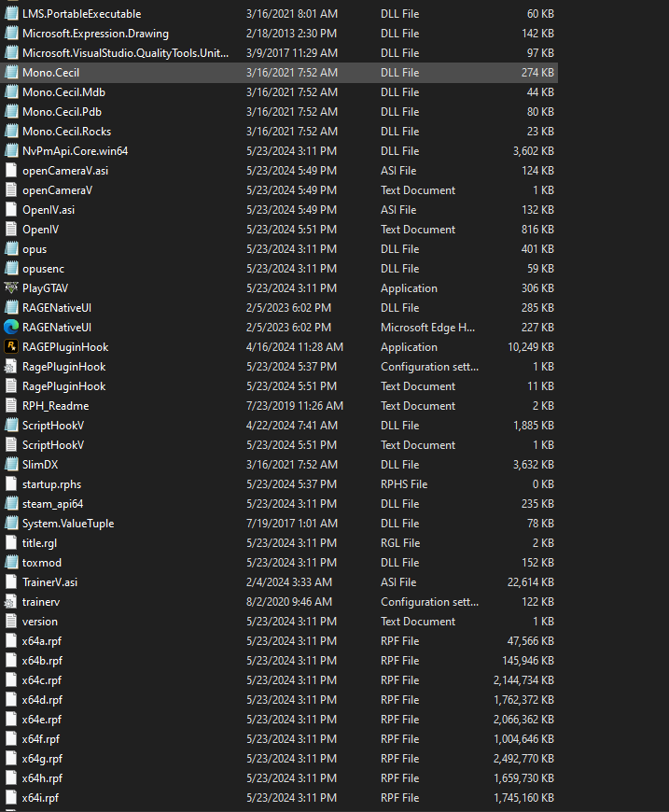Click the blank file icon for OpenIV.asi
The height and width of the screenshot is (812, 669).
[11, 210]
